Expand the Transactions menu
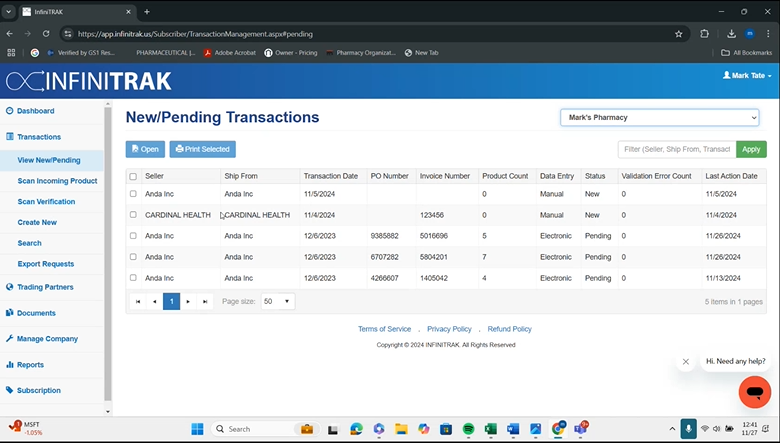780x443 pixels. [x=39, y=137]
